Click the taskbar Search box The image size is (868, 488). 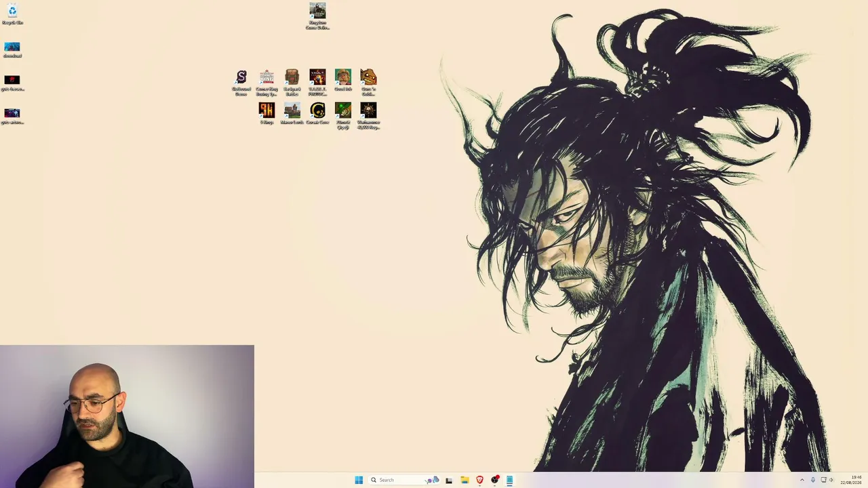click(x=405, y=480)
